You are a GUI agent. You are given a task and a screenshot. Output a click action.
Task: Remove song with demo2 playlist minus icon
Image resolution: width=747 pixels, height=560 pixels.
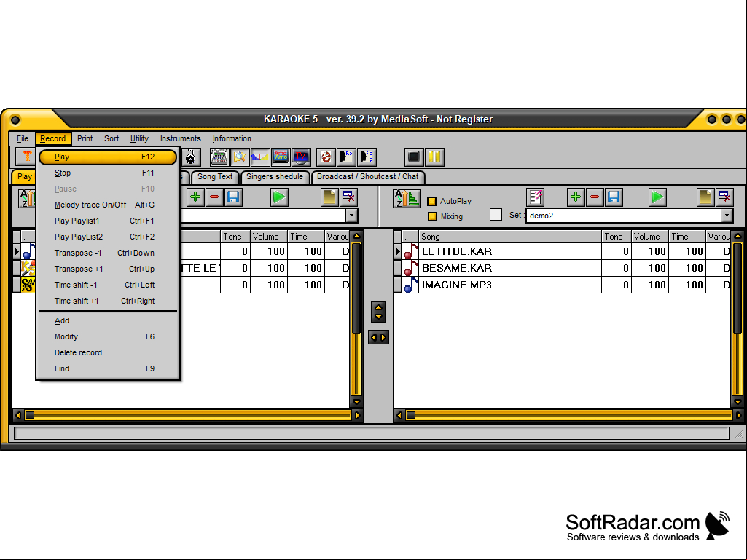[595, 197]
